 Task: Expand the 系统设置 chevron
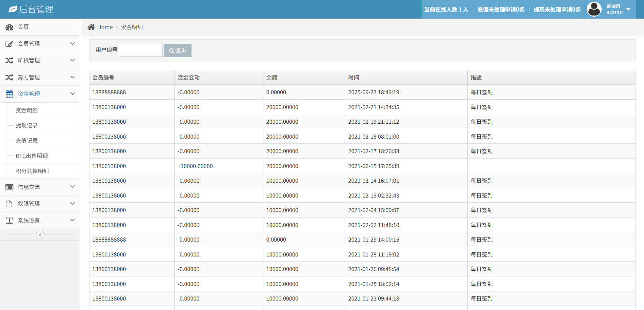point(72,220)
